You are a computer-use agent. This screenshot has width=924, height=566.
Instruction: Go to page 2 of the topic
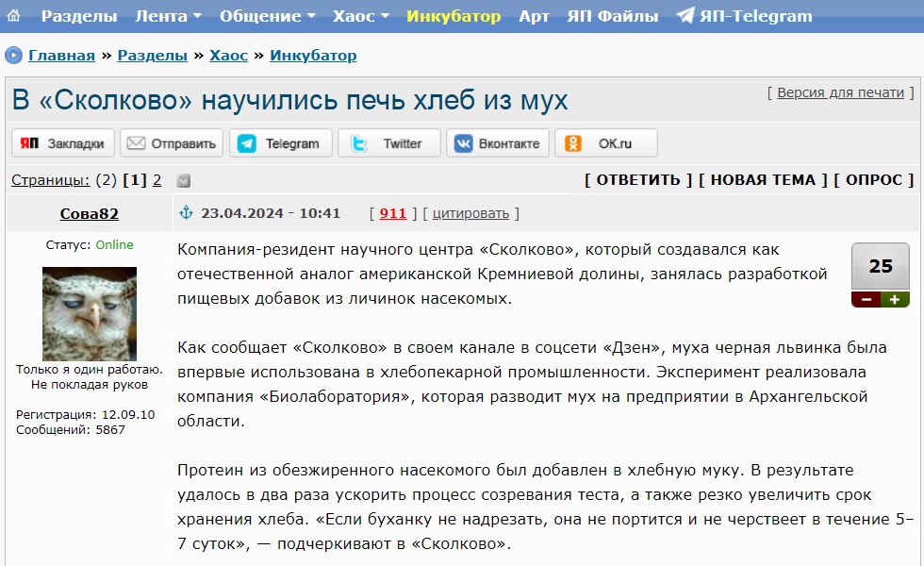[x=157, y=180]
